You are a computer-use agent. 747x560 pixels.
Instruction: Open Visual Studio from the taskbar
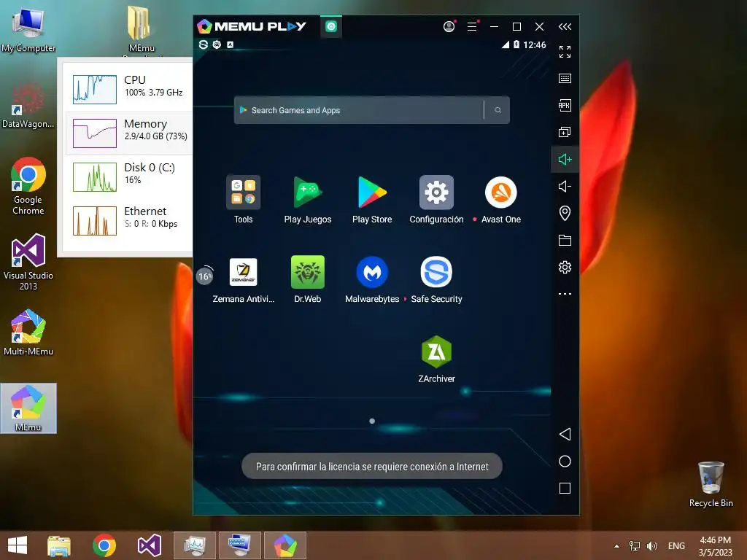[x=149, y=545]
